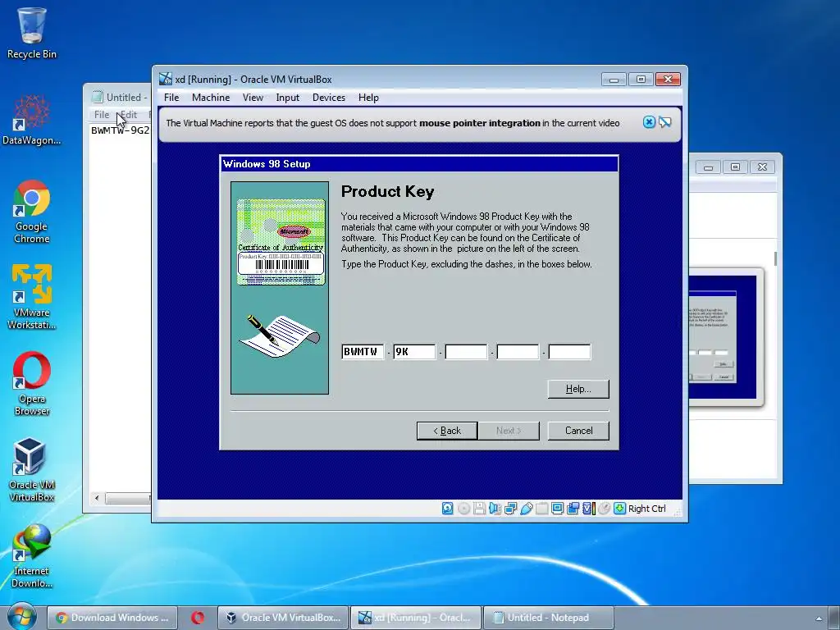Click the product key text in Notepad
The width and height of the screenshot is (840, 630).
coord(120,130)
